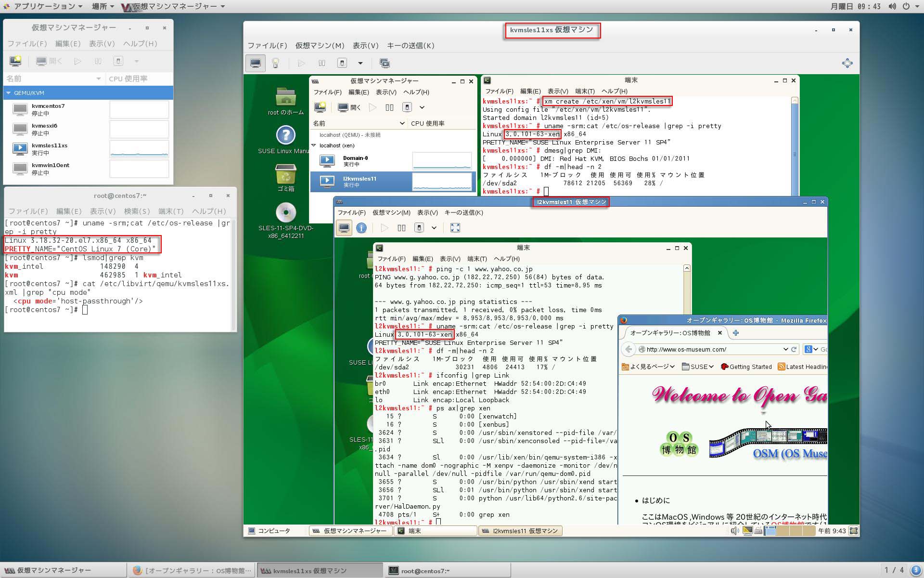Open 仮想マシン menu in kvmsles11xs window

(320, 46)
